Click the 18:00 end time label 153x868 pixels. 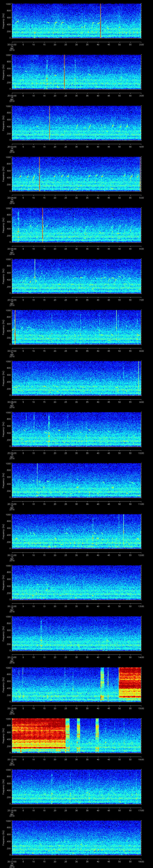tap(141, 861)
